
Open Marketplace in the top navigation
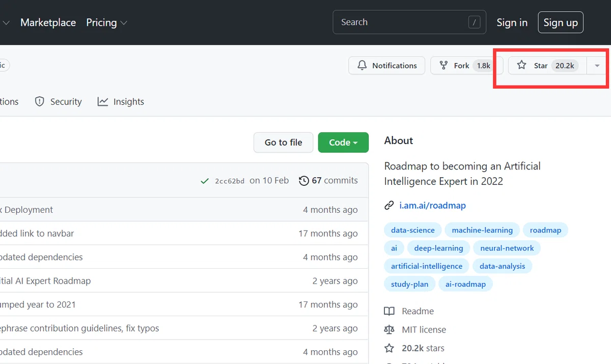pos(48,22)
